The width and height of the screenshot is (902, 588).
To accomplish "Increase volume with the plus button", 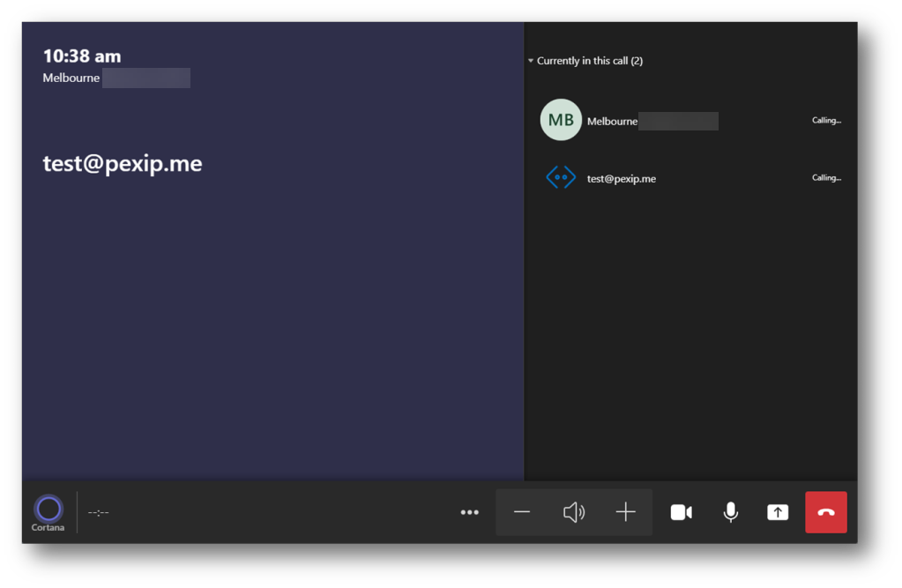I will (625, 512).
